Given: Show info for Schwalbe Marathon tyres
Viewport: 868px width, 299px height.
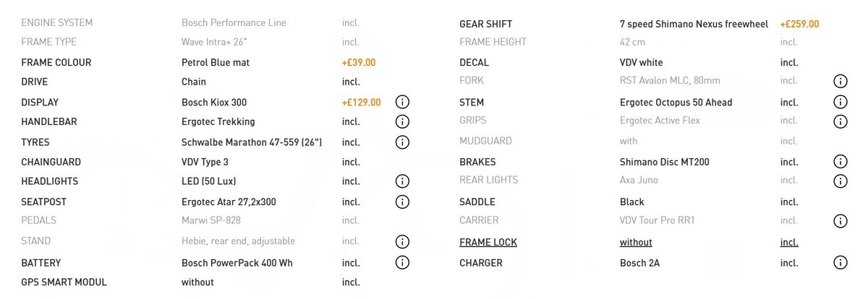Looking at the screenshot, I should [402, 142].
